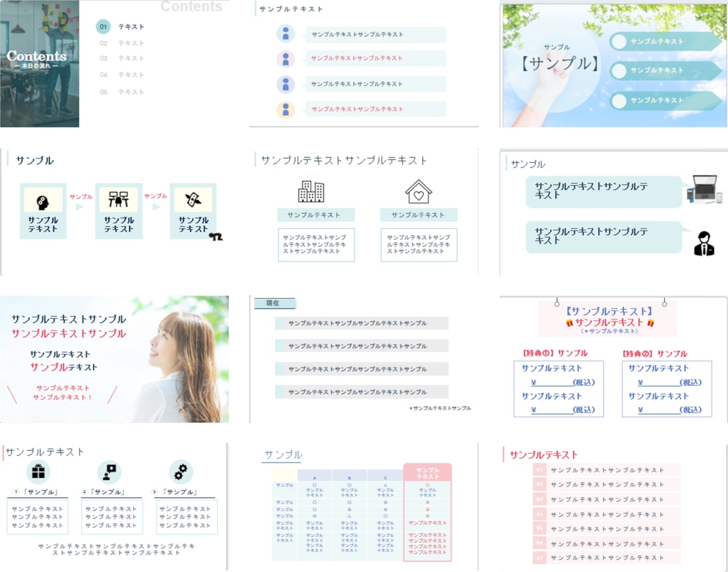Click the numbered circle 01 in Contents
This screenshot has width=728, height=572.
click(x=103, y=27)
